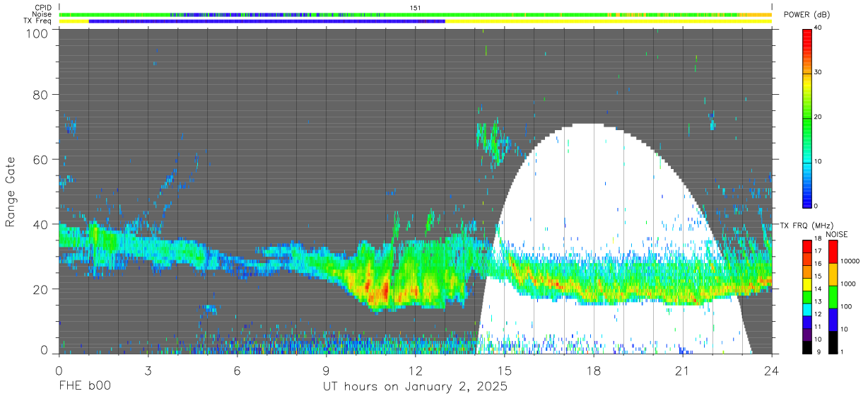Click the Noise indicator strip above the plot
This screenshot has width=868, height=401.
point(415,14)
